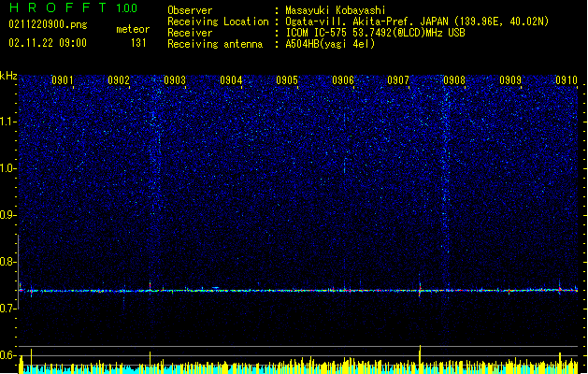Click the HROFFT 1.0.0 title text
Viewport: 588px width, 374px height.
pos(73,7)
